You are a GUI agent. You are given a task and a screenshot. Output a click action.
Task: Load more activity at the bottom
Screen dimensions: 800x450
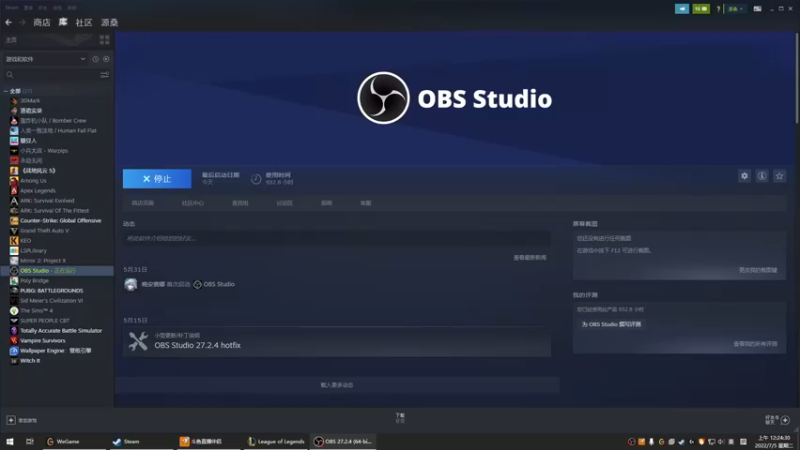[x=337, y=385]
